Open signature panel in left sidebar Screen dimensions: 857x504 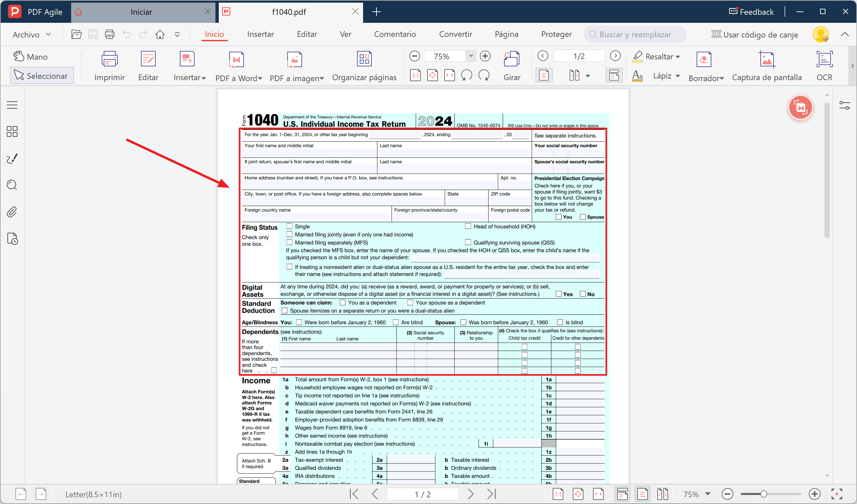click(x=12, y=158)
